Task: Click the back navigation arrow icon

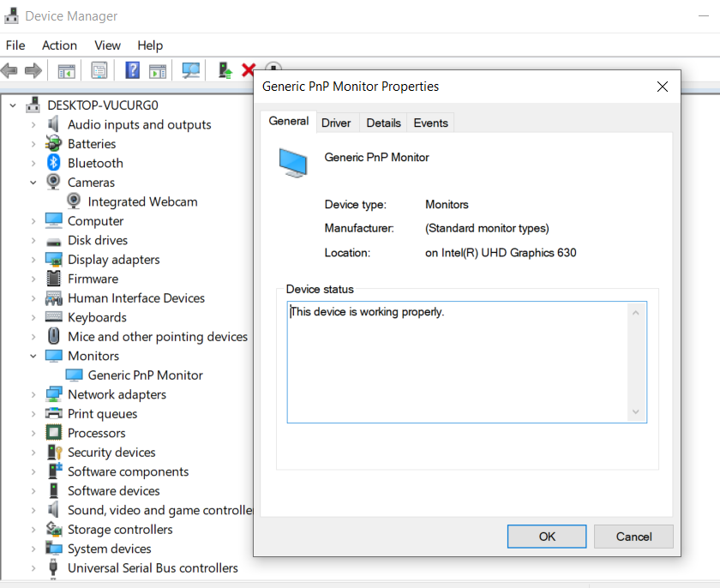Action: pyautogui.click(x=10, y=69)
